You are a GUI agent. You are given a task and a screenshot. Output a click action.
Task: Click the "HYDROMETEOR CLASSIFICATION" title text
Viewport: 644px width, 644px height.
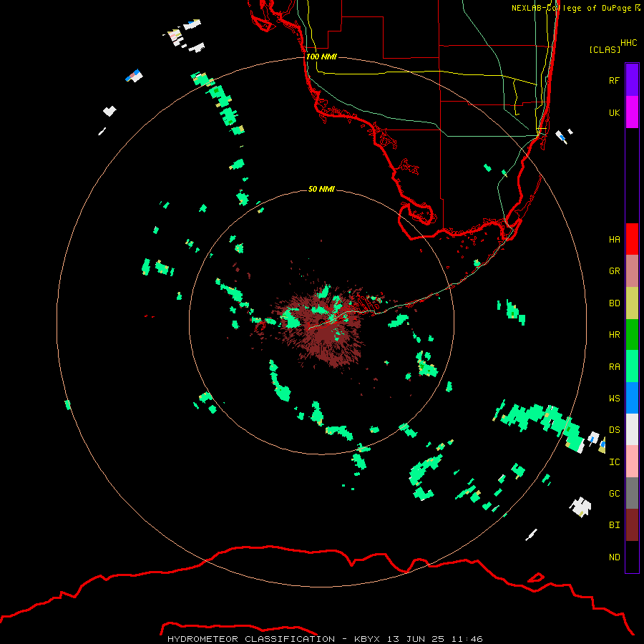click(x=251, y=639)
